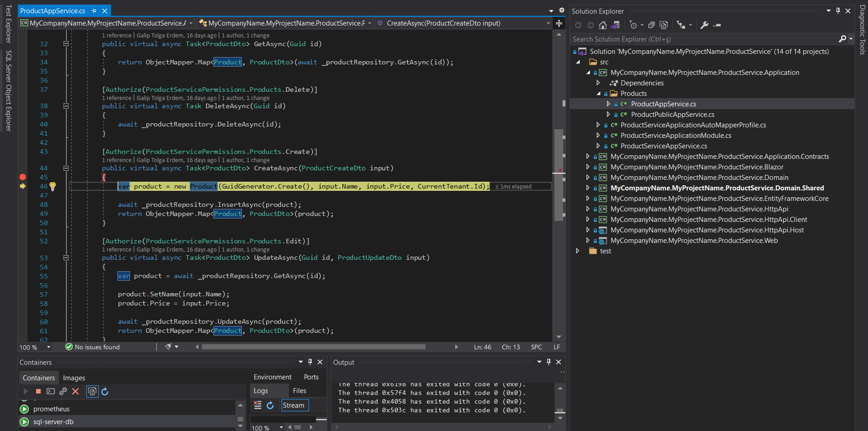Image resolution: width=868 pixels, height=431 pixels.
Task: Open the Files tab in Containers
Action: [x=299, y=391]
